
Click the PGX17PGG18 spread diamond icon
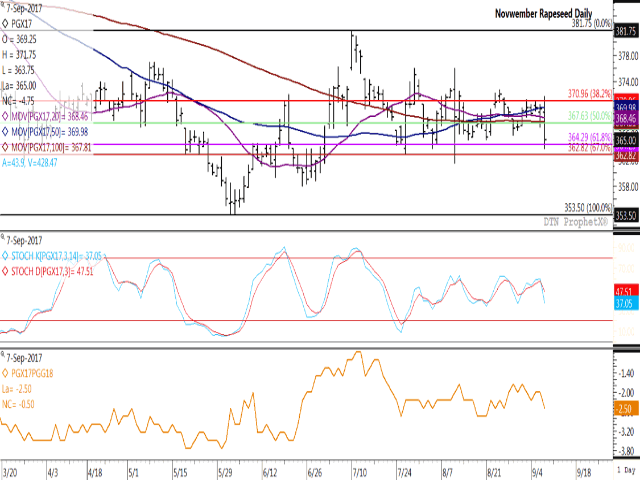point(5,373)
